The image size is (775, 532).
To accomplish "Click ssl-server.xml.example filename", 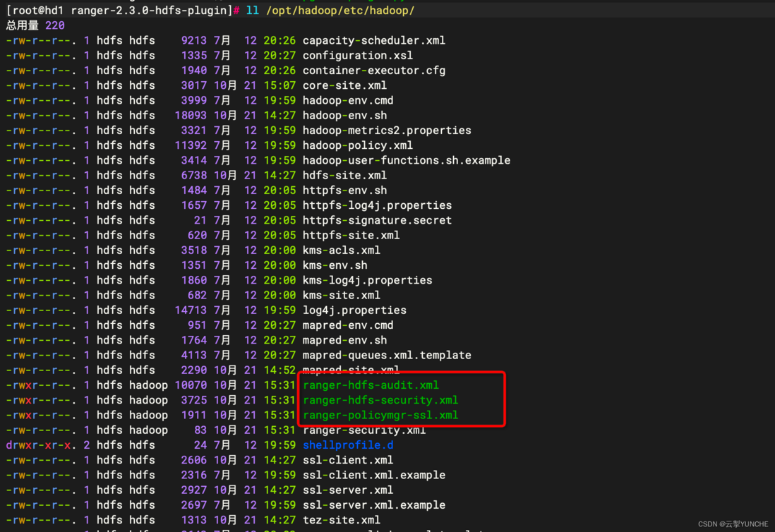I will click(x=373, y=504).
